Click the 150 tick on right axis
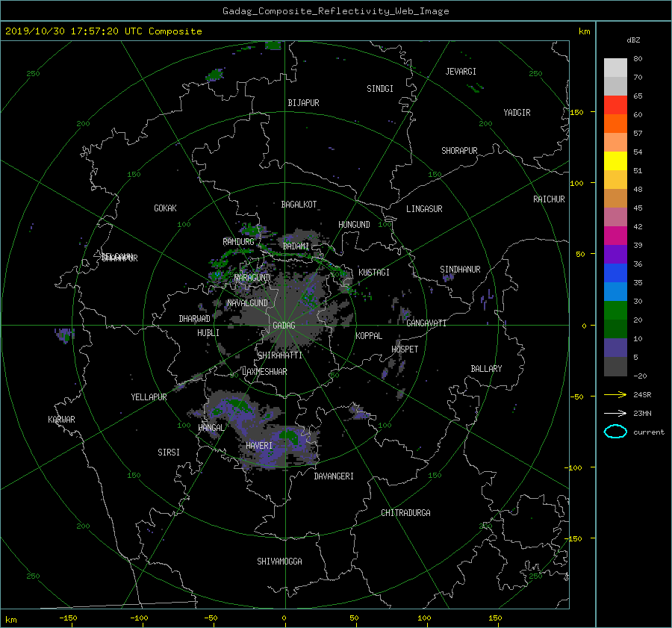Image resolution: width=672 pixels, height=628 pixels. point(576,112)
